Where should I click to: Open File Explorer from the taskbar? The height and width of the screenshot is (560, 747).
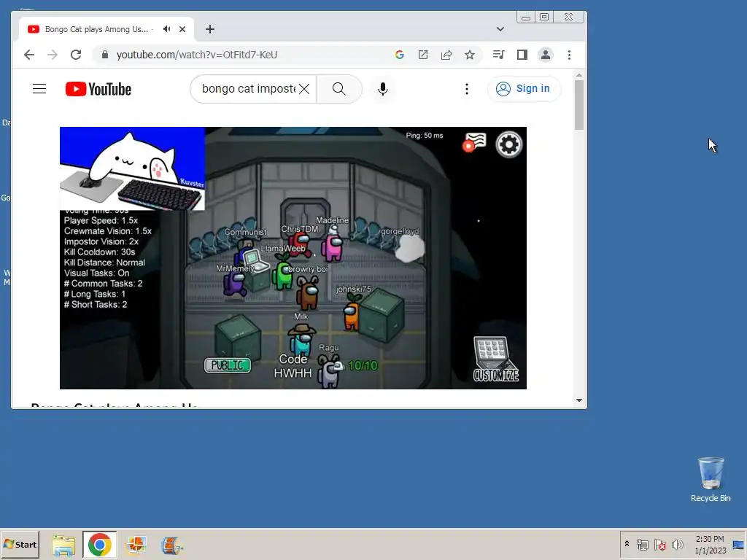tap(63, 545)
